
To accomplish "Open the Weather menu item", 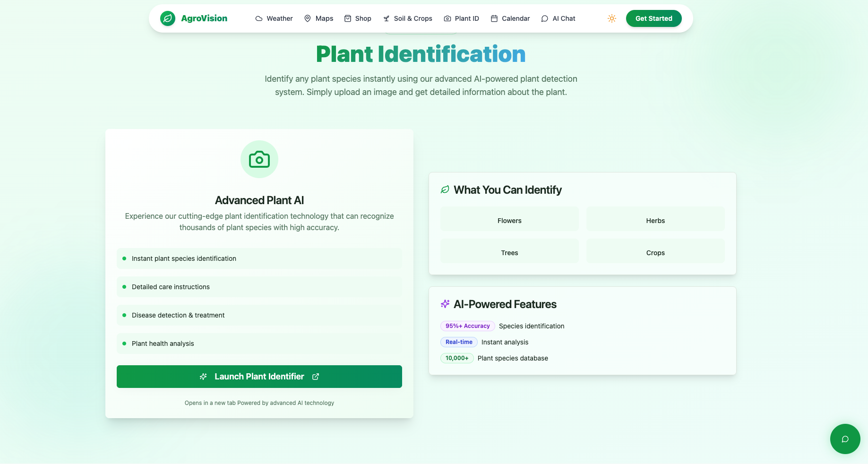I will point(274,18).
